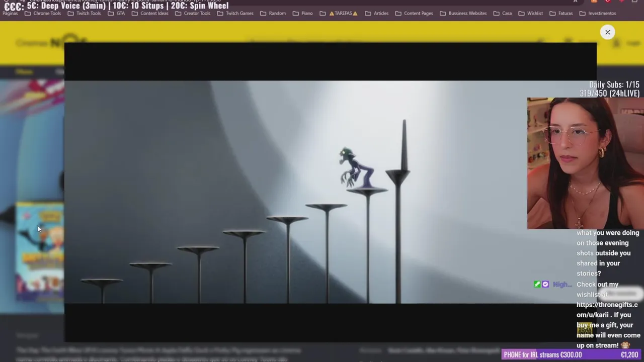Open the Investimentos bookmark folder

coord(598,13)
